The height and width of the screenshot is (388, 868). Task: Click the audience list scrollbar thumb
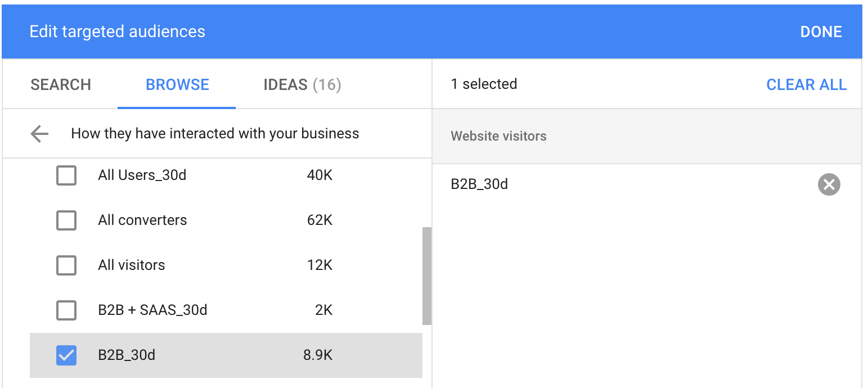tap(427, 276)
